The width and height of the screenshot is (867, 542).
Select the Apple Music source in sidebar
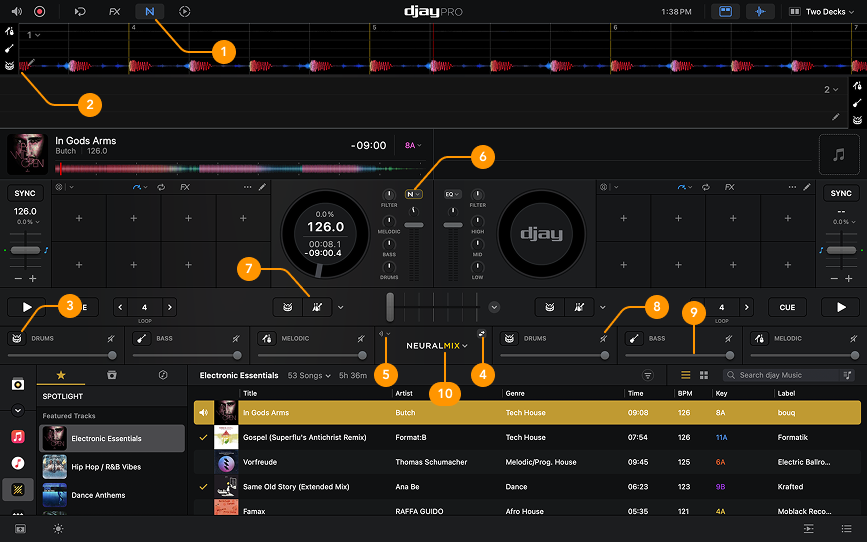tap(18, 436)
